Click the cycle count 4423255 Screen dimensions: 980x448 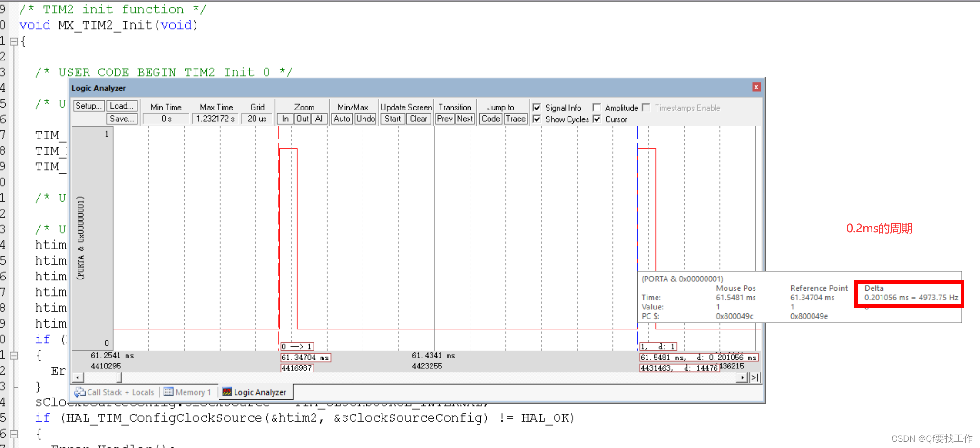(x=427, y=366)
